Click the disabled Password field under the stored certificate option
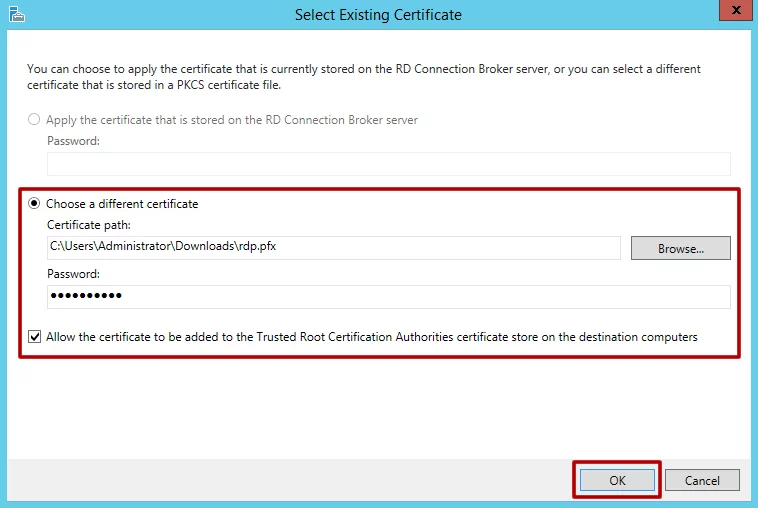Screen dimensions: 758x508 pos(388,164)
